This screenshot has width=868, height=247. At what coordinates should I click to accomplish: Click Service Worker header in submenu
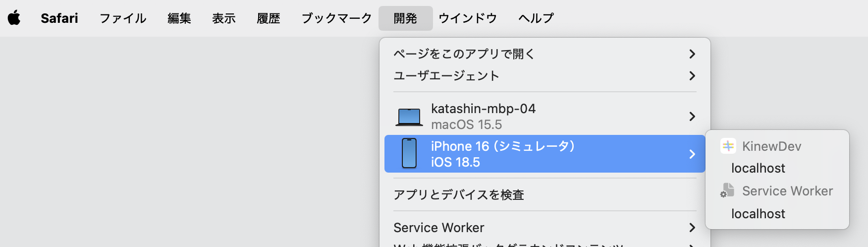(x=787, y=191)
